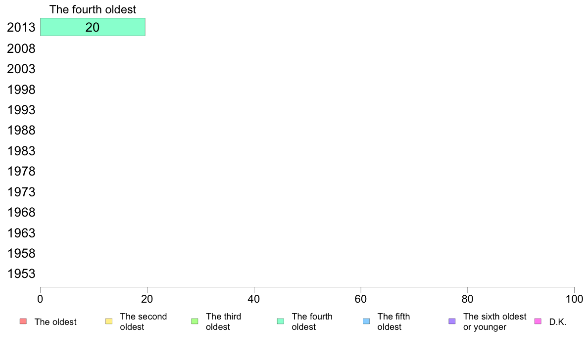Click the 2008 year label
588x364 pixels.
tap(21, 48)
